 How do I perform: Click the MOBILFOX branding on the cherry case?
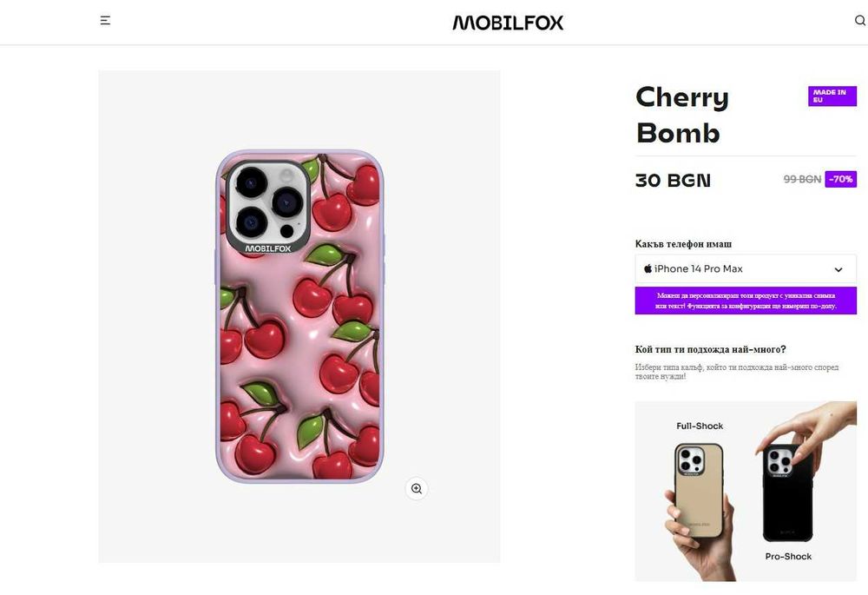click(267, 248)
